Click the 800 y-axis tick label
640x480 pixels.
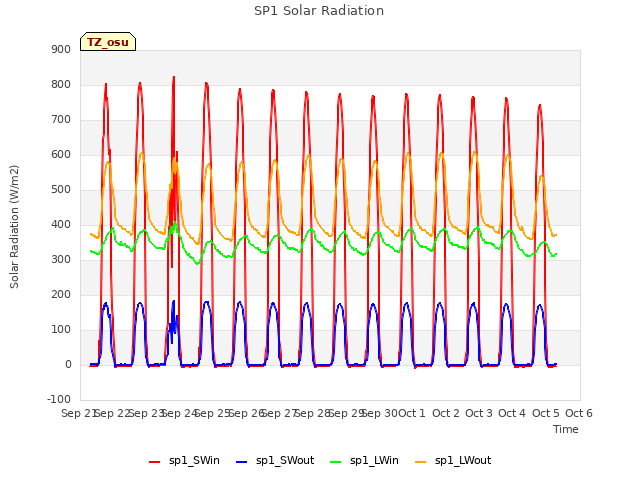(61, 84)
